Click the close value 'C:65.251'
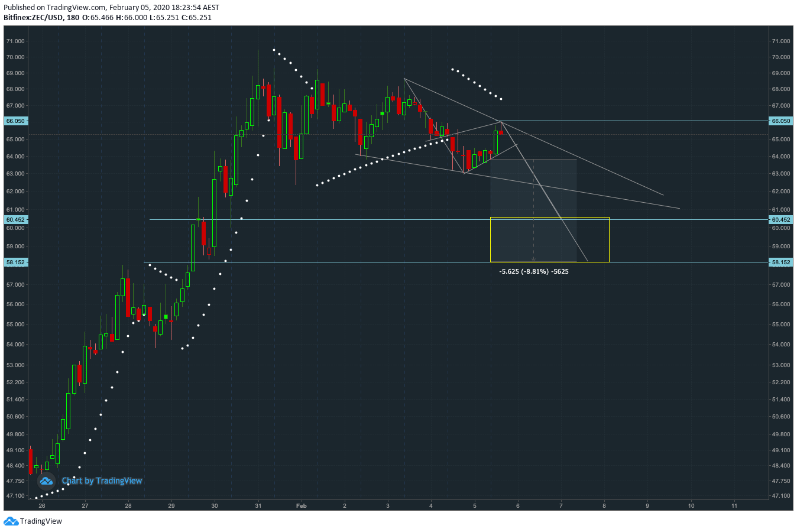Image resolution: width=797 pixels, height=532 pixels. click(x=196, y=18)
